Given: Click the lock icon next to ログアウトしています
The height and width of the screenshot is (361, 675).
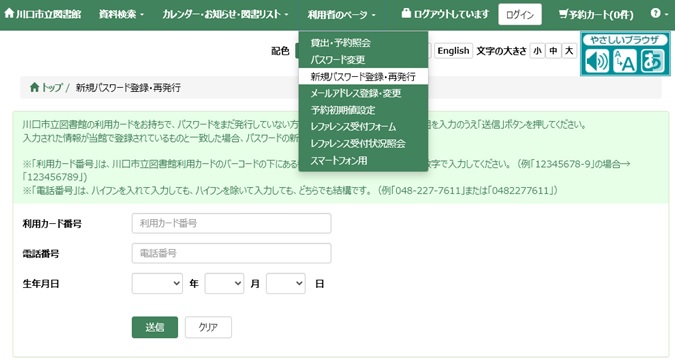Looking at the screenshot, I should [406, 13].
